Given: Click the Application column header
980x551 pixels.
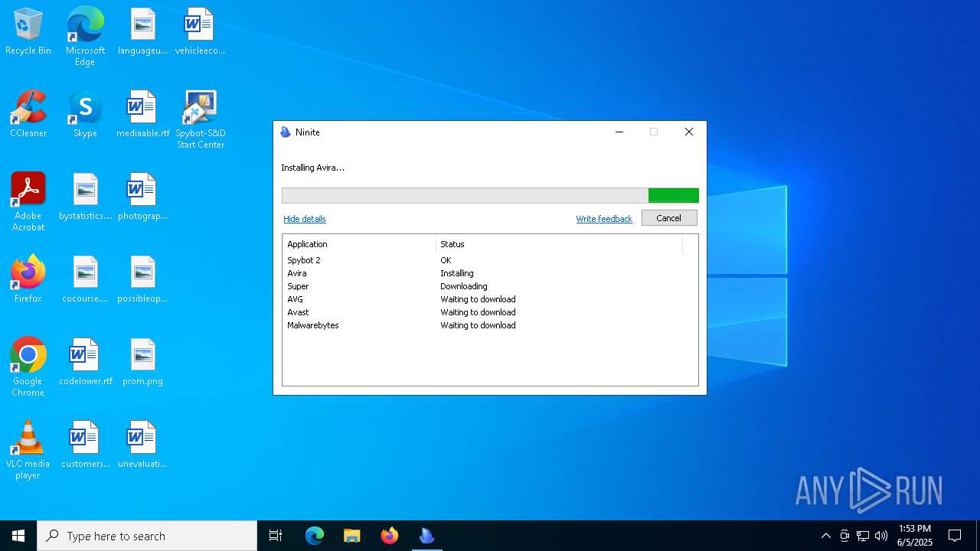Looking at the screenshot, I should pos(359,244).
